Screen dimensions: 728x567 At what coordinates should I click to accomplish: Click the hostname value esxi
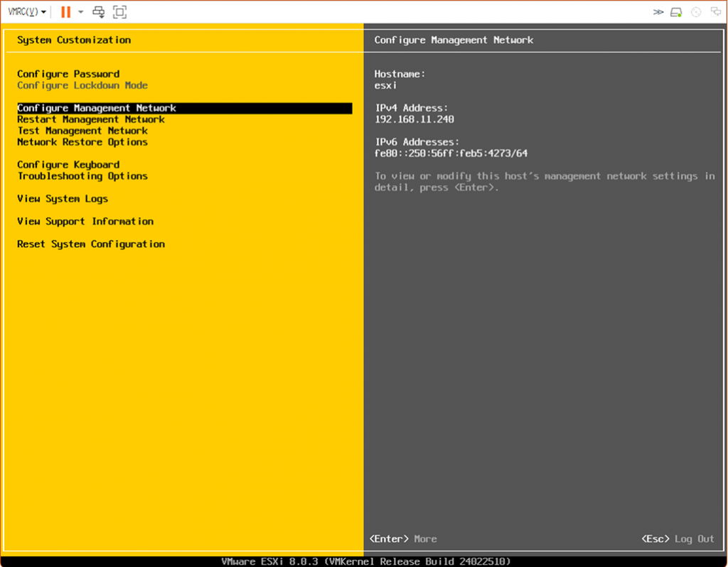[x=385, y=85]
